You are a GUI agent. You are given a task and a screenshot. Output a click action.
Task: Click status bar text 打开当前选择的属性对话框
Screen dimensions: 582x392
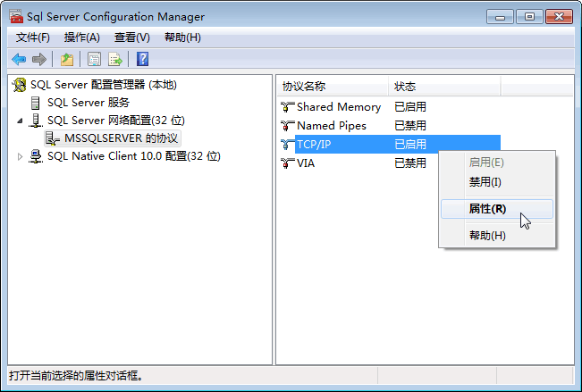(x=76, y=376)
